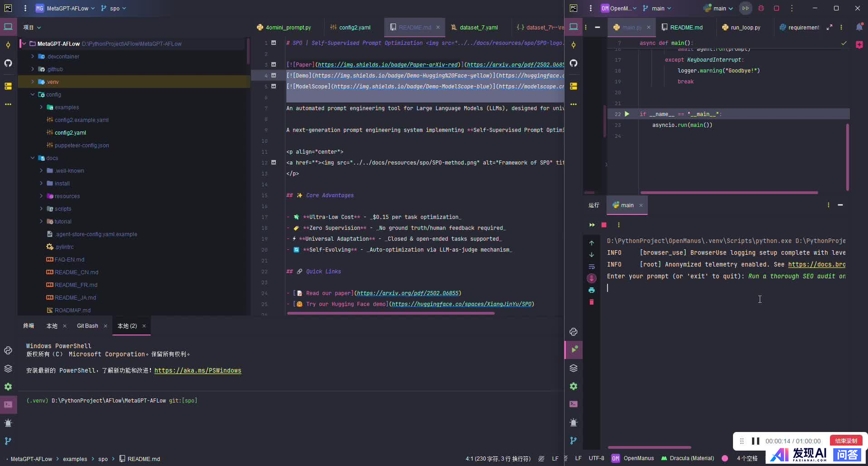Open Terminal in OpenManus window sidebar
The width and height of the screenshot is (868, 466).
[x=574, y=404]
